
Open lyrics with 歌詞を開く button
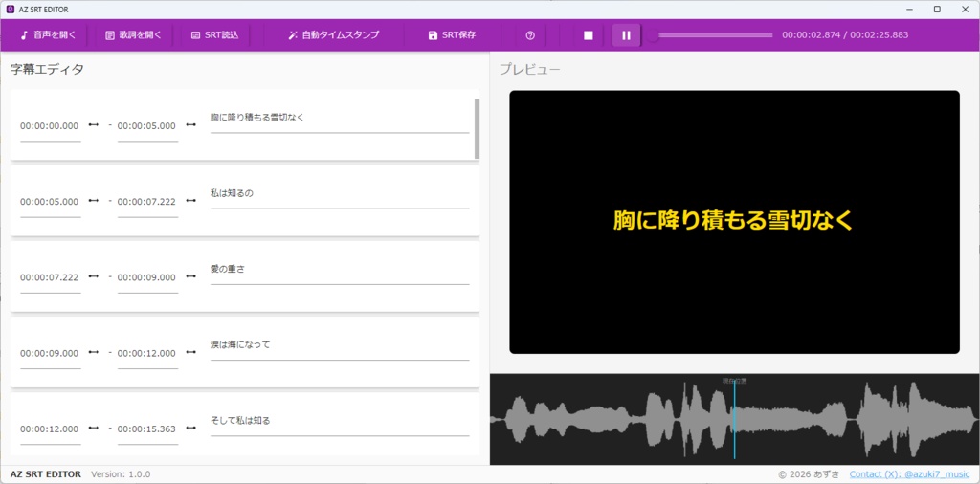tap(133, 35)
